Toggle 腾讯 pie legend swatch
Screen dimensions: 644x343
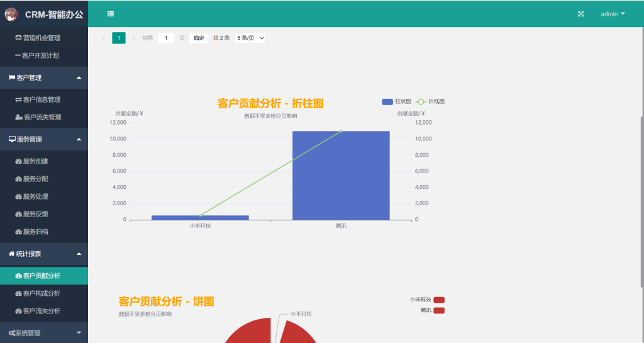click(x=439, y=310)
